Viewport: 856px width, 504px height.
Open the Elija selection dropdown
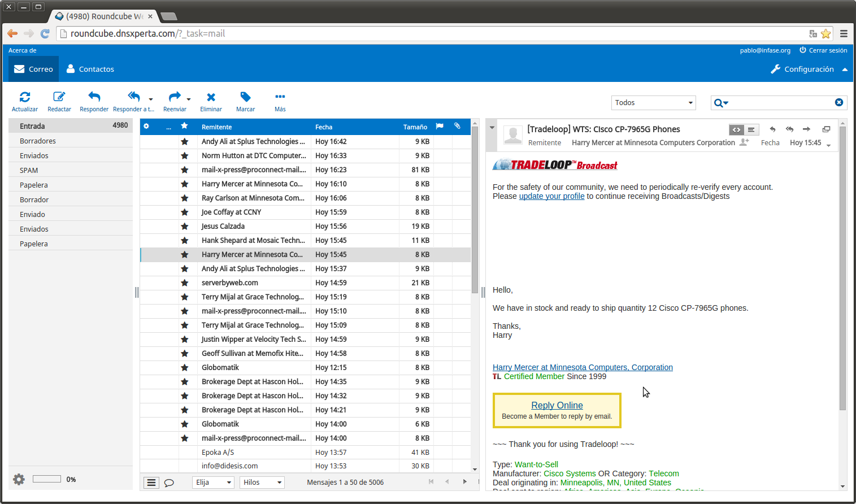214,483
